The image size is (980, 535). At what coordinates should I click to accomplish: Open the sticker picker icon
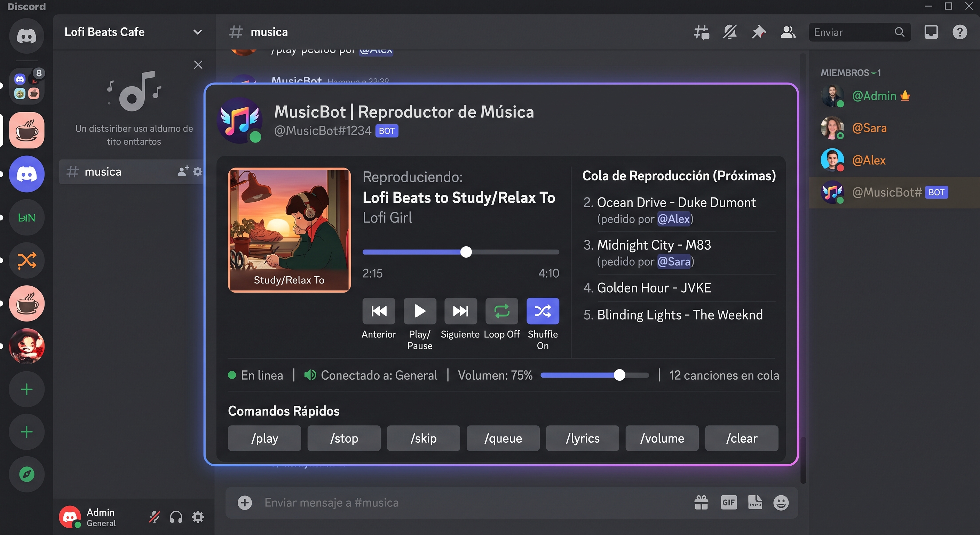[x=755, y=503]
